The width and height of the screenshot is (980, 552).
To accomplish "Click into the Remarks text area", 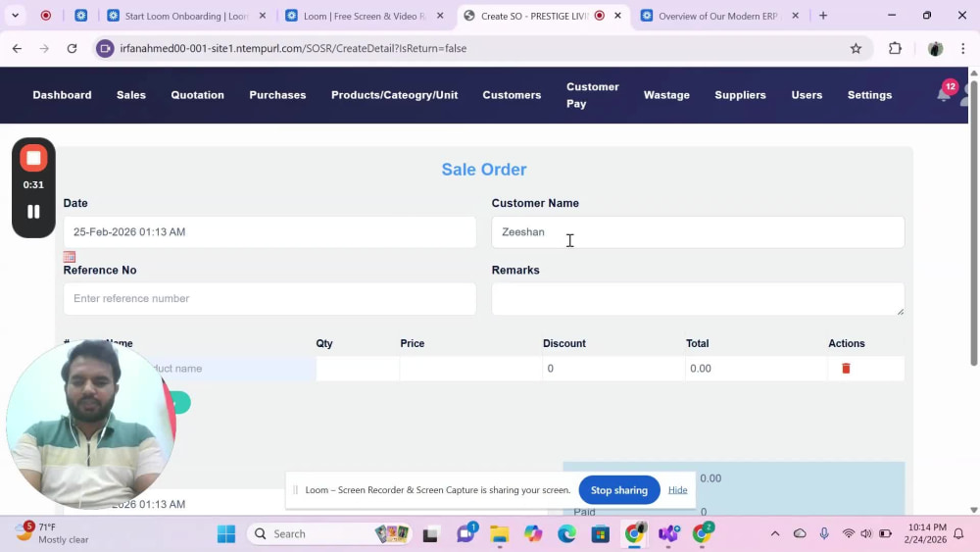I will click(x=698, y=299).
